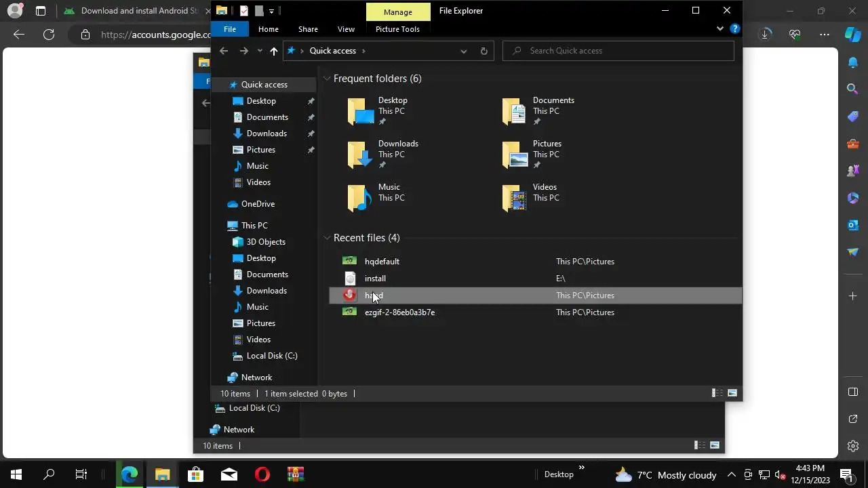The width and height of the screenshot is (868, 488).
Task: Open the View ribbon tab
Action: [x=346, y=29]
